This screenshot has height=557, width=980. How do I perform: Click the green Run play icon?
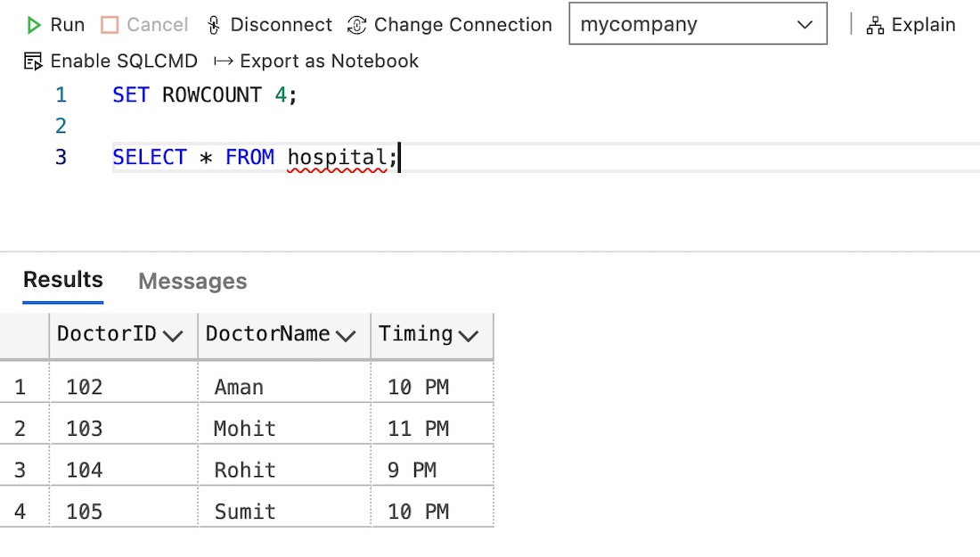[34, 25]
